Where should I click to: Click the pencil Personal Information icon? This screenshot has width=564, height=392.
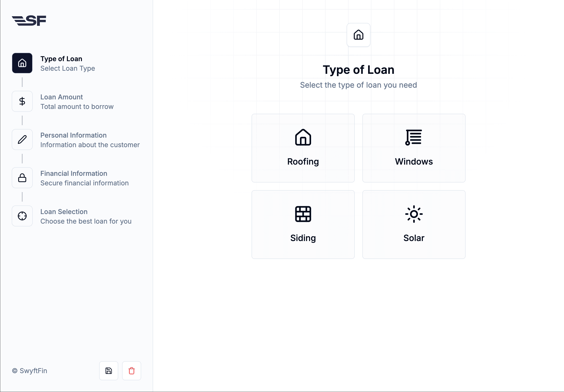(22, 140)
